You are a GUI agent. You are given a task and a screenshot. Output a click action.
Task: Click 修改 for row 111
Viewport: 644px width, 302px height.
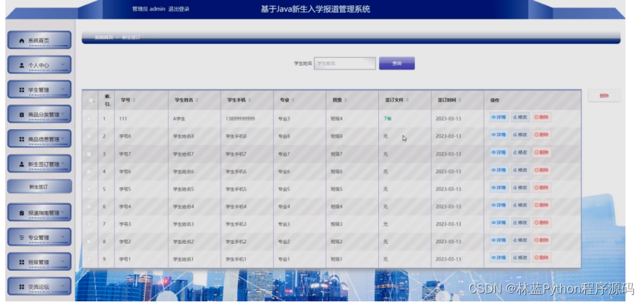tap(520, 117)
